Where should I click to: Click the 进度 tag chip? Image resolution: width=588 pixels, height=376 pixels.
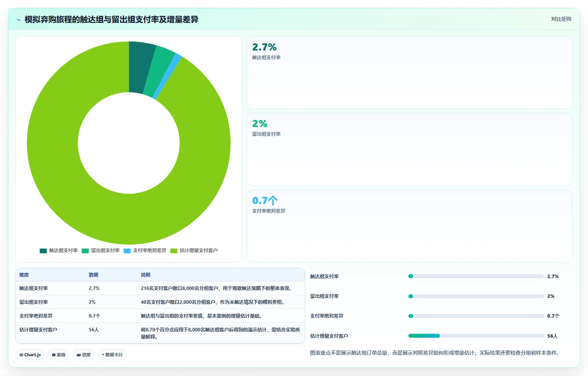pos(83,355)
